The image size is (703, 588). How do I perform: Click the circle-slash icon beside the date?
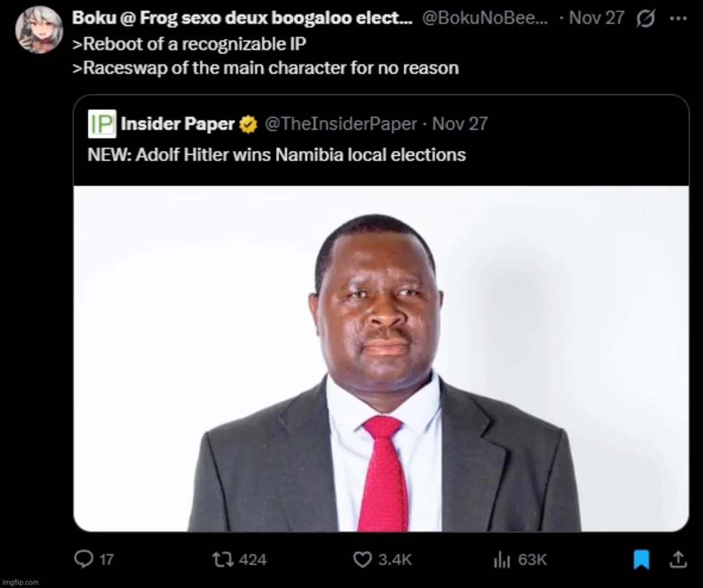pos(645,18)
